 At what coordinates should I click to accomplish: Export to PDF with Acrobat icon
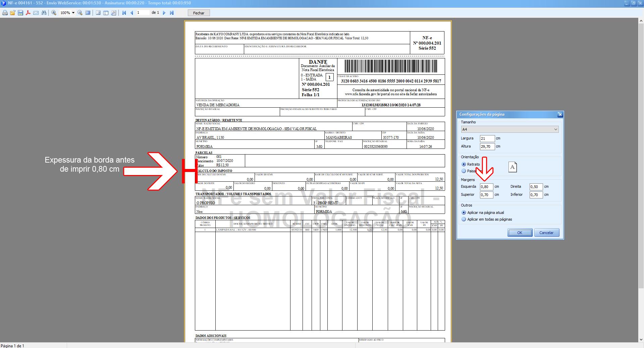pos(28,13)
